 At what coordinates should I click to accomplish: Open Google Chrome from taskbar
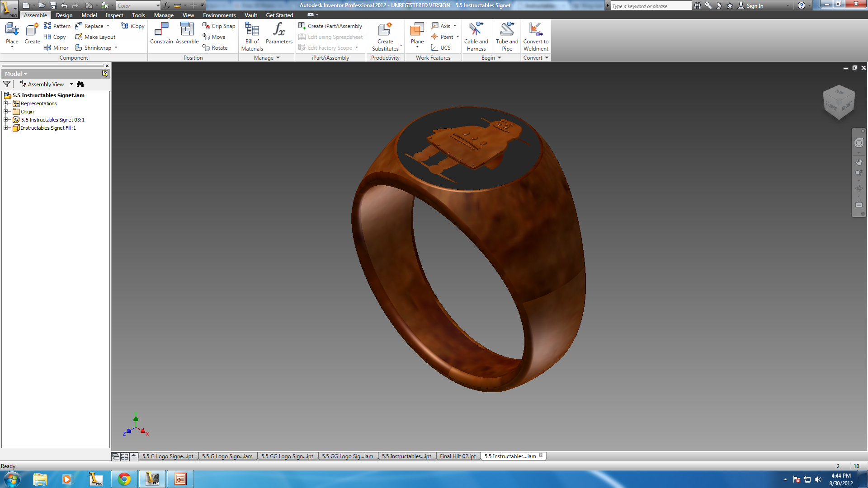pyautogui.click(x=124, y=479)
